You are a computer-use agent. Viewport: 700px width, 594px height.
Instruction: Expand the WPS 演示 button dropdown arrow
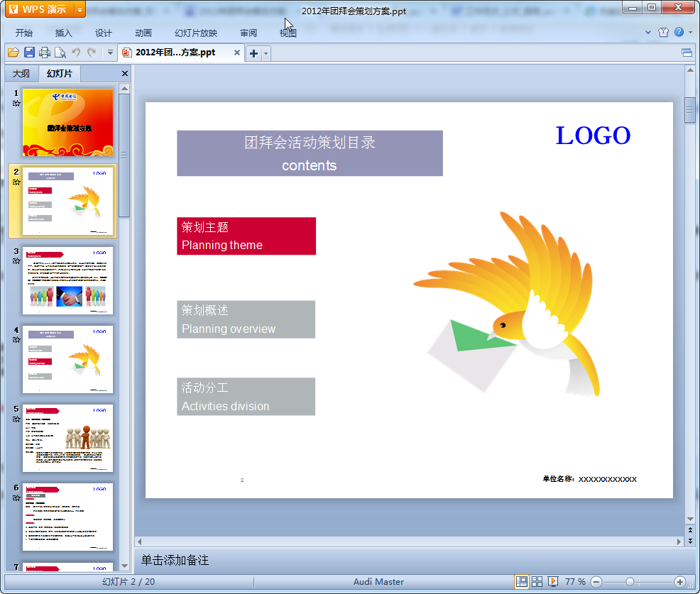click(x=80, y=9)
